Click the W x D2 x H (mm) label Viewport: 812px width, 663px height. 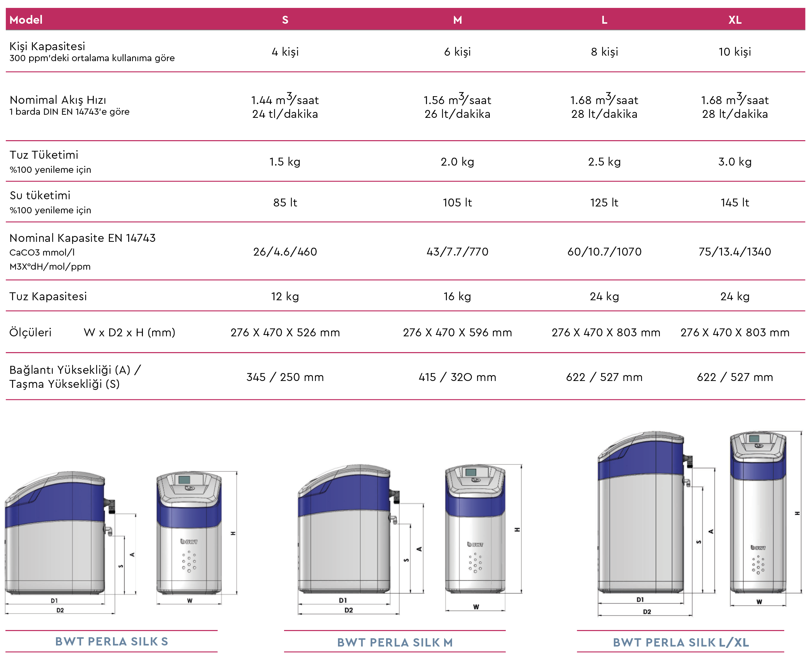[x=129, y=332]
